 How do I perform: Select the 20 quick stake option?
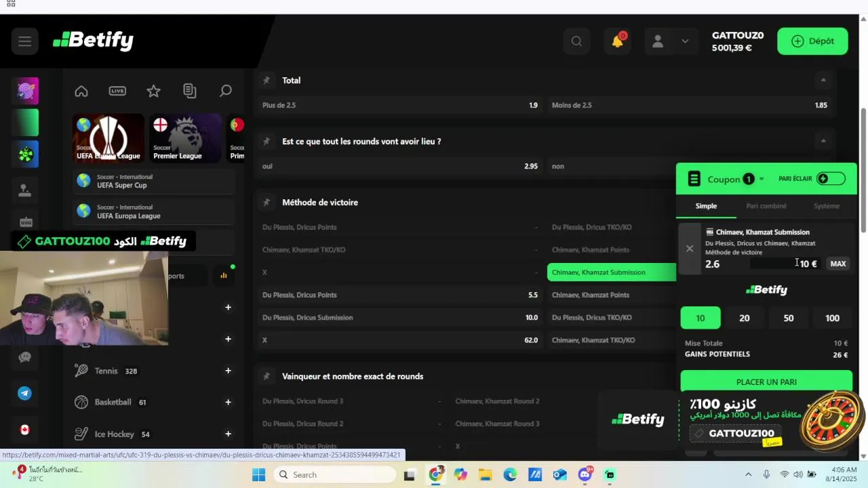[x=745, y=318]
